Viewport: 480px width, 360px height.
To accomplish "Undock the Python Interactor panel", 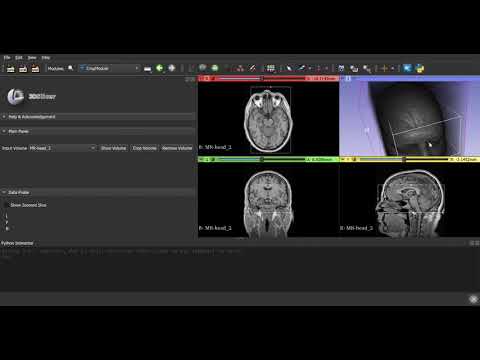I will click(x=472, y=243).
